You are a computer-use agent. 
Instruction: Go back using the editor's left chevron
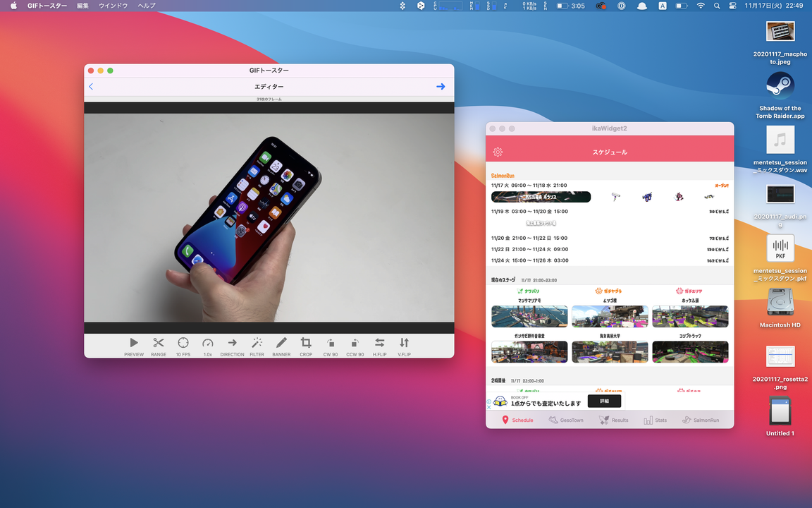(x=91, y=87)
